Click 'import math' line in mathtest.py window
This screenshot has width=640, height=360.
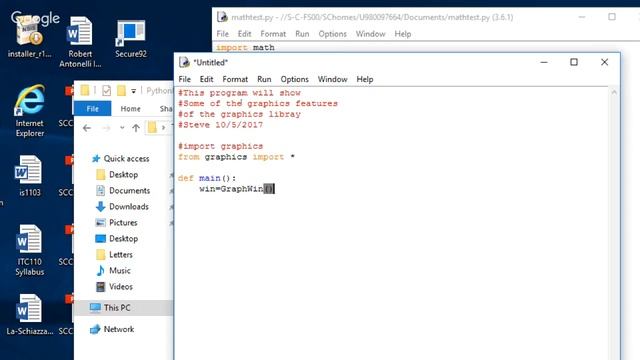245,47
